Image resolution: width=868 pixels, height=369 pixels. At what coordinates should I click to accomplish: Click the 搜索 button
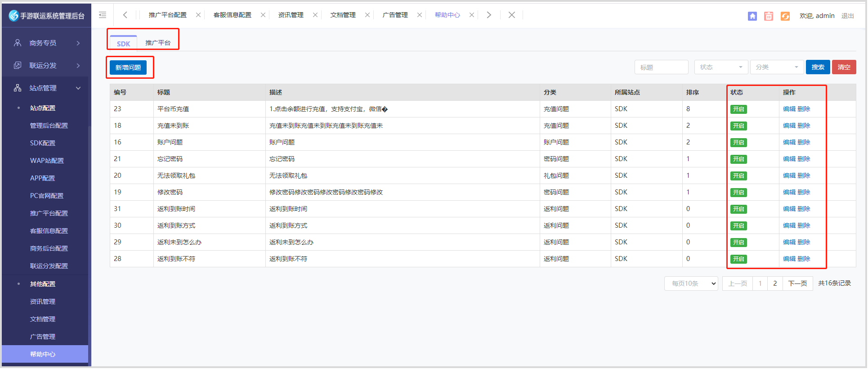pos(818,67)
